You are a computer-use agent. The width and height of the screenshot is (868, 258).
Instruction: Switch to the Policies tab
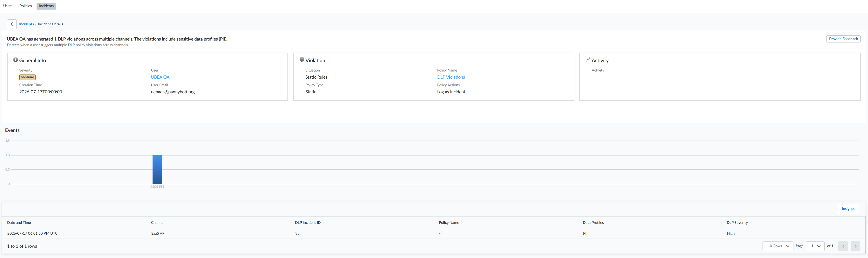(26, 6)
